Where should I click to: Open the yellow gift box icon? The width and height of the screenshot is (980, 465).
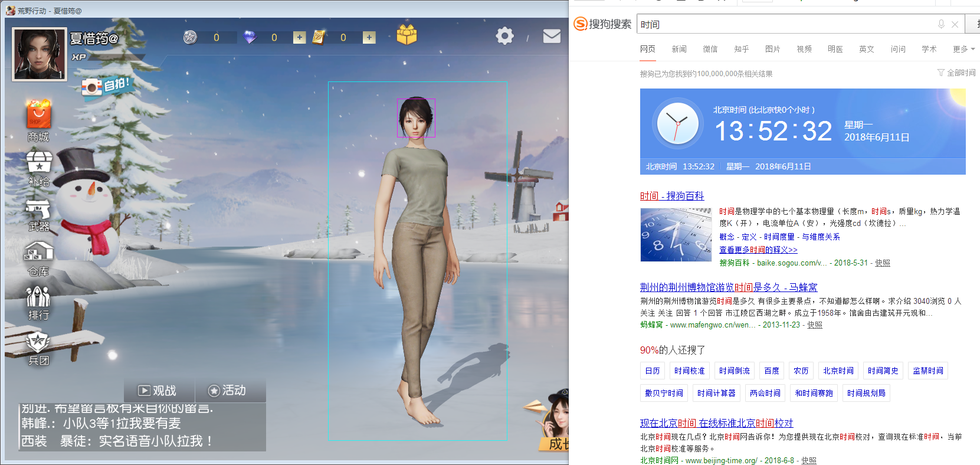click(407, 35)
